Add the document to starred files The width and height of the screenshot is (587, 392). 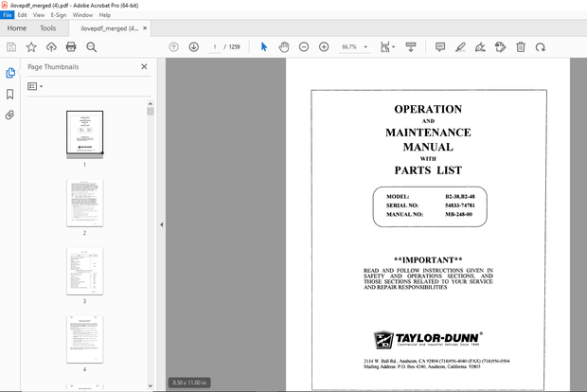[31, 47]
